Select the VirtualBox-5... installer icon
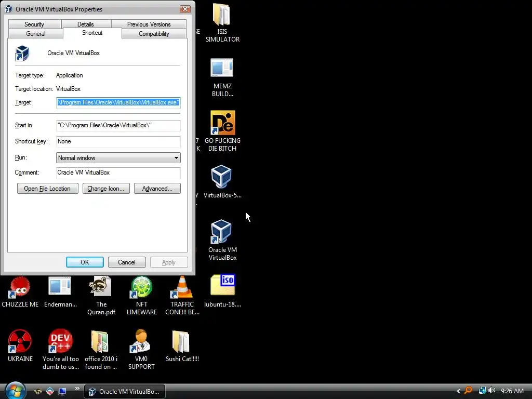This screenshot has width=532, height=399. [221, 177]
